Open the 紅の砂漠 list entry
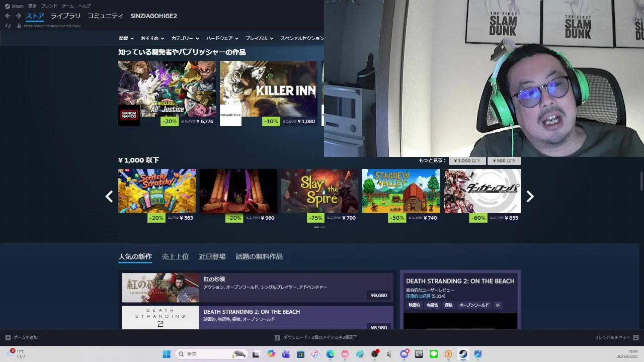644x362 pixels. [x=257, y=288]
